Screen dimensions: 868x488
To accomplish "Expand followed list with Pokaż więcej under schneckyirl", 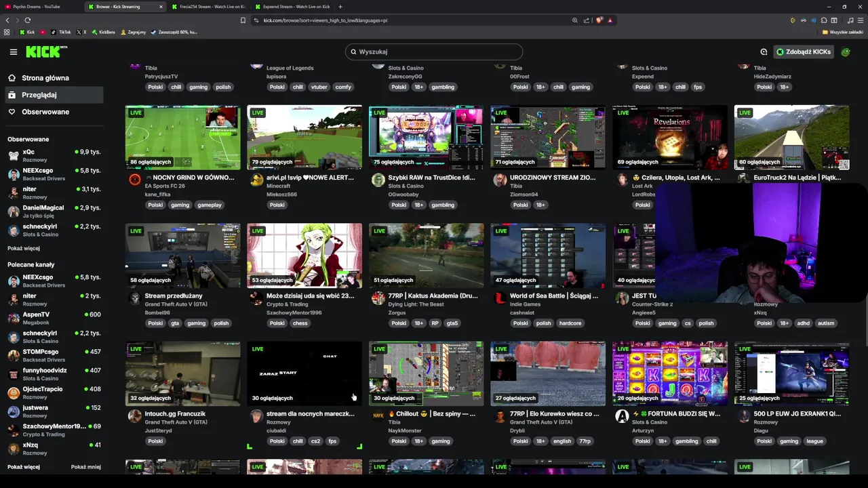I will pyautogui.click(x=24, y=248).
